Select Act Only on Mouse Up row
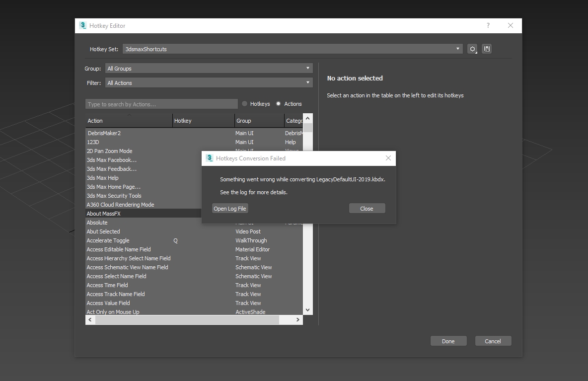This screenshot has width=588, height=381. coord(194,311)
